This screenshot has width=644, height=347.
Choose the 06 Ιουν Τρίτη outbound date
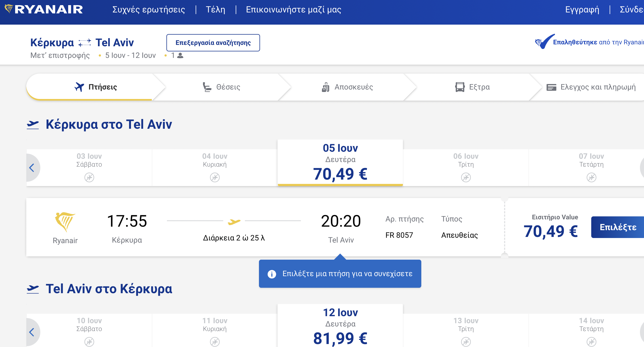(466, 167)
